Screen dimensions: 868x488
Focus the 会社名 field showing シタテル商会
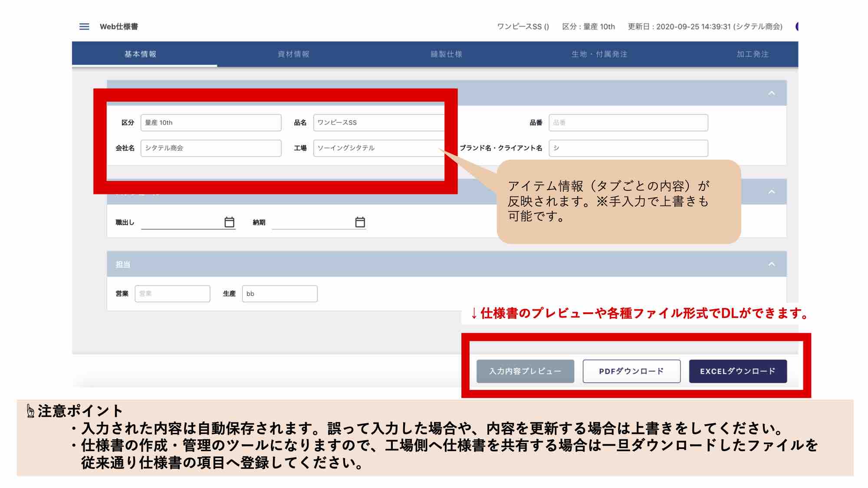211,148
